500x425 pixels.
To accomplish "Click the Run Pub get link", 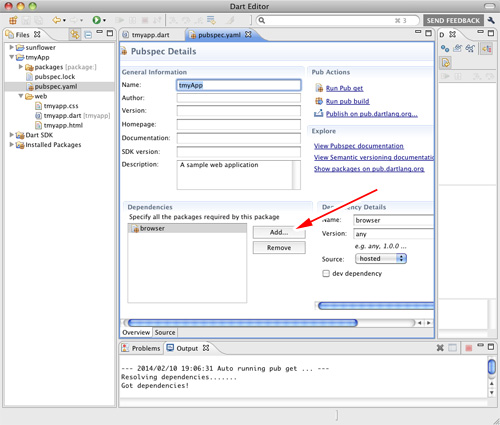I will point(344,88).
